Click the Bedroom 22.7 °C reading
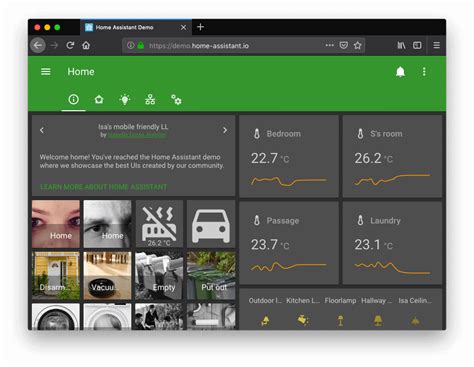 pyautogui.click(x=270, y=158)
